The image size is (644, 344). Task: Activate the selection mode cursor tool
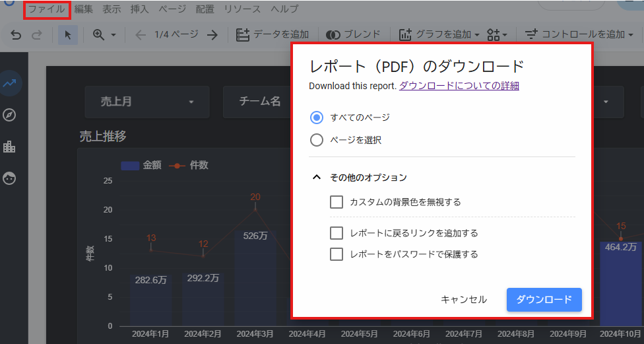pos(67,34)
